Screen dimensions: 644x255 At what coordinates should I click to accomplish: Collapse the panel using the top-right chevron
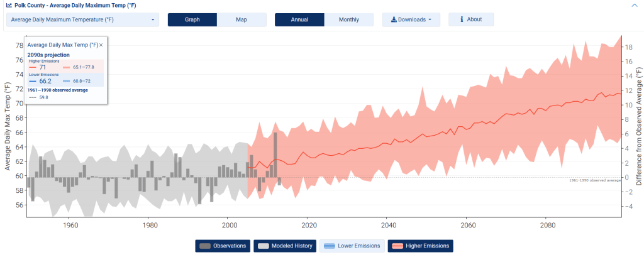pyautogui.click(x=635, y=5)
